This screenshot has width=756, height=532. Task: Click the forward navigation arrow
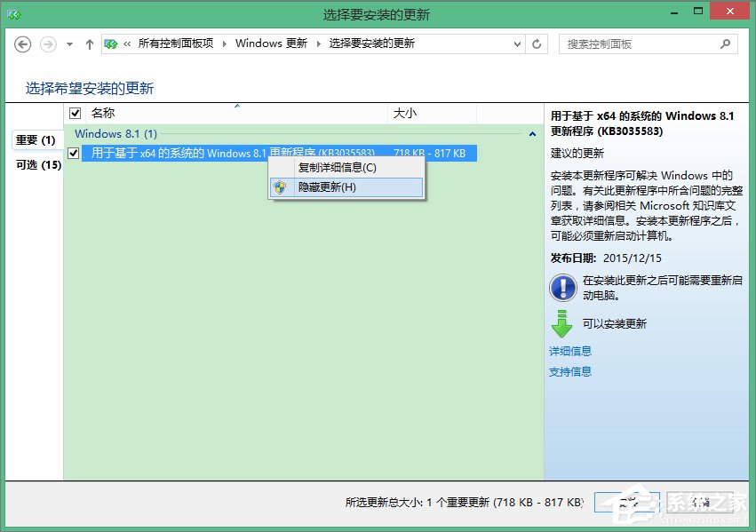45,44
